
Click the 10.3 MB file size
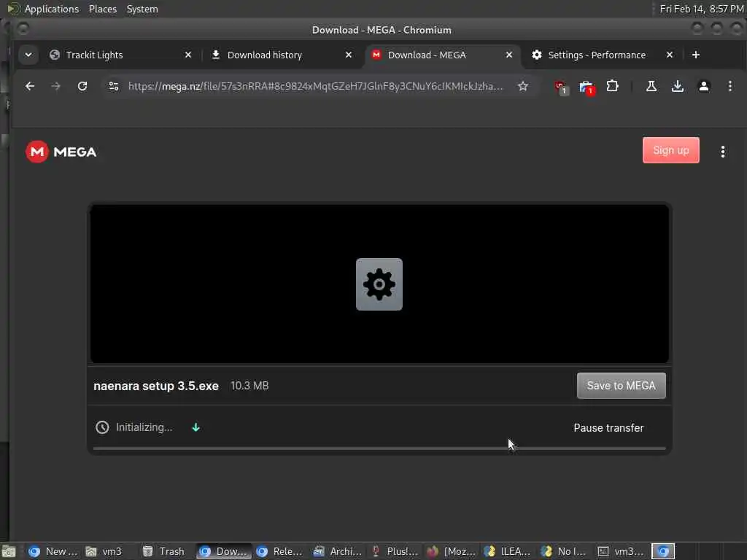[249, 386]
